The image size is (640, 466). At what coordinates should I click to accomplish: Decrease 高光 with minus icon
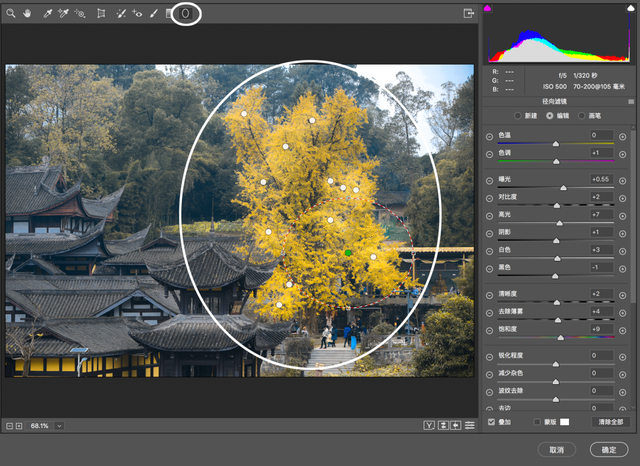(x=489, y=216)
